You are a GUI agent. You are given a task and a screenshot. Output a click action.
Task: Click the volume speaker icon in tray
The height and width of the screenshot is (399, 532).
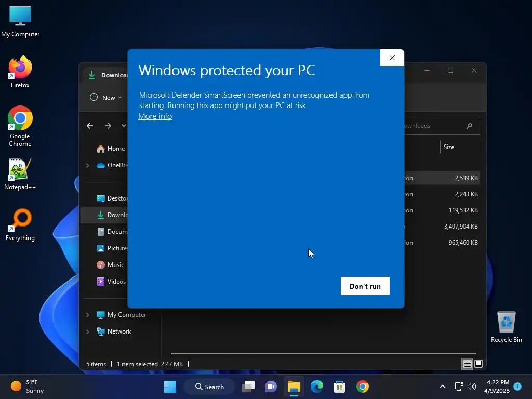click(x=472, y=387)
